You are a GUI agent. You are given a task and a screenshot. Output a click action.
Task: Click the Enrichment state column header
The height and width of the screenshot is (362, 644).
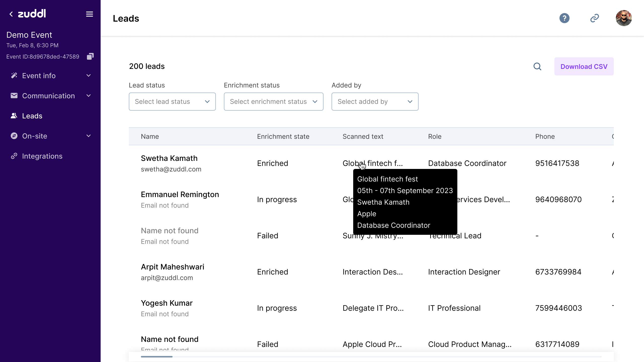pyautogui.click(x=283, y=137)
